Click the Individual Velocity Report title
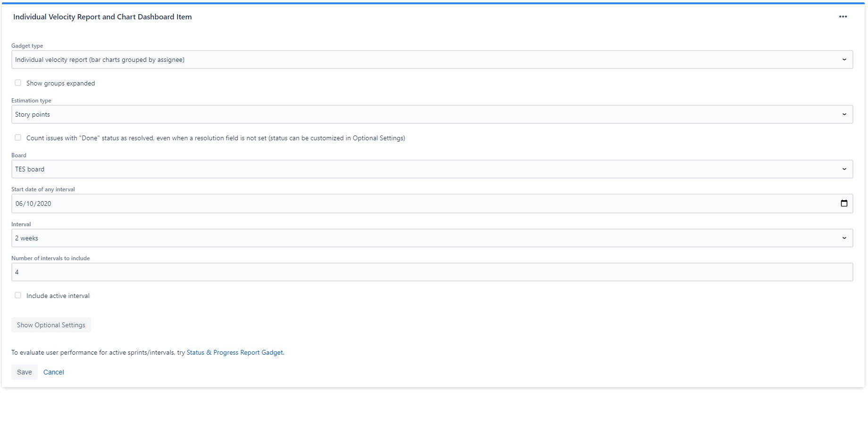868x425 pixels. pyautogui.click(x=102, y=17)
